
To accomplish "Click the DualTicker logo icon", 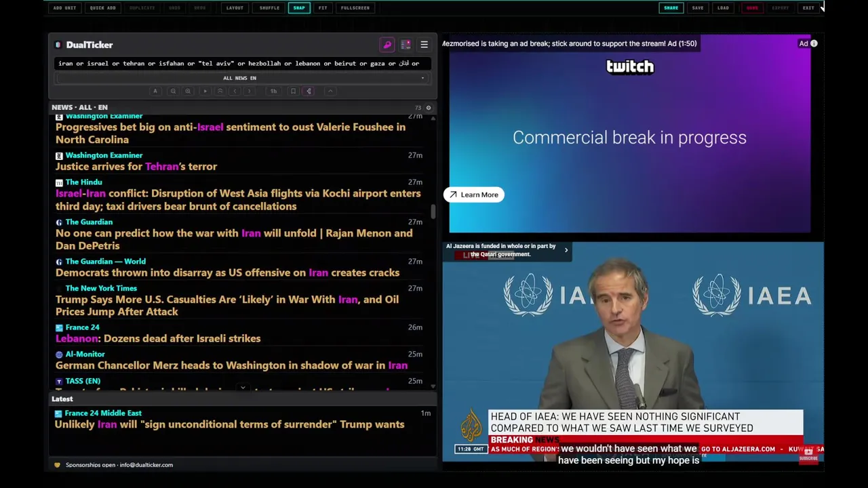I will pyautogui.click(x=59, y=45).
